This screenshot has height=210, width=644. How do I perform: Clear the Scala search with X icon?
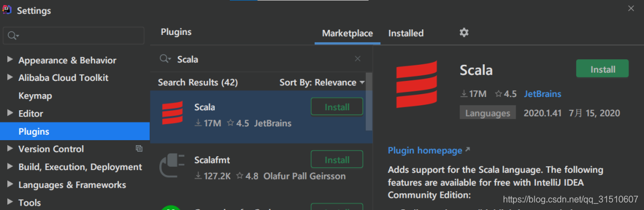point(358,59)
